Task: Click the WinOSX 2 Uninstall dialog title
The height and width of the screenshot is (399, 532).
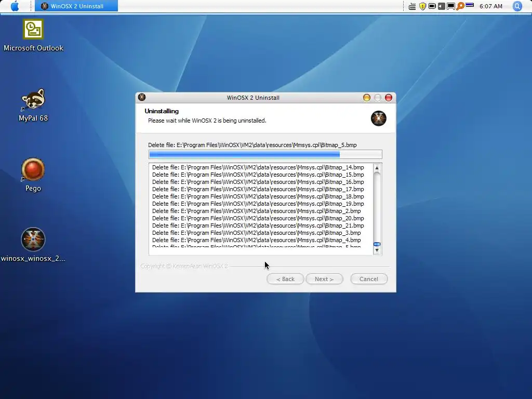Action: [253, 98]
